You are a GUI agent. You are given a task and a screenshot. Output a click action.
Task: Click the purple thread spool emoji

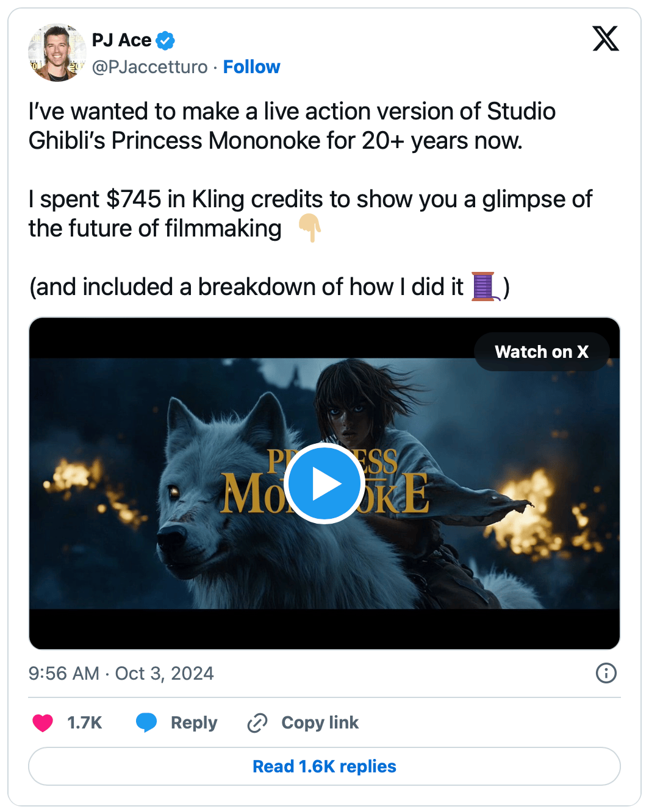(486, 287)
